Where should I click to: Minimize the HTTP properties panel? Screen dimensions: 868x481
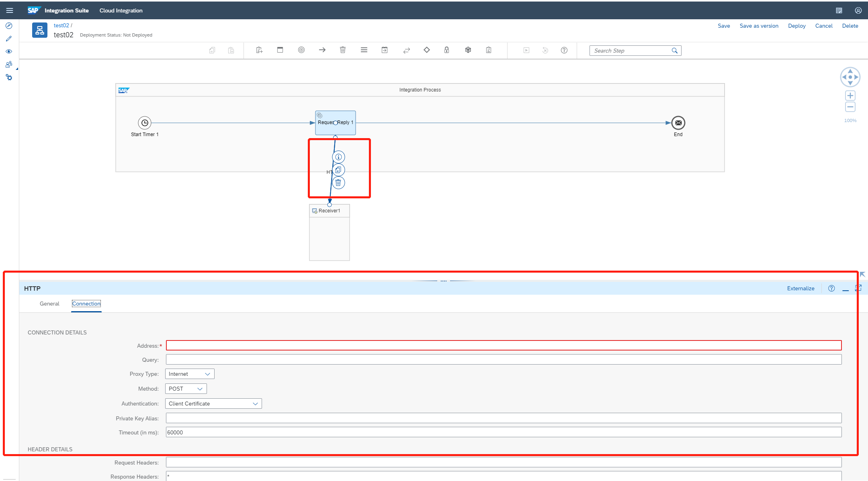(845, 289)
